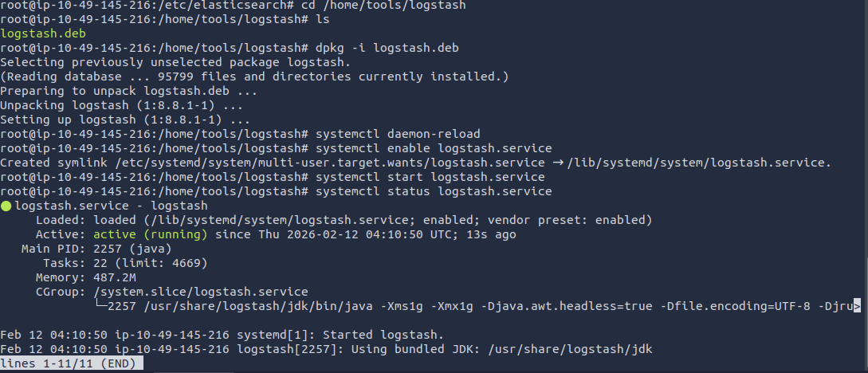Click the pager status "lines 1-11/11 (END)"
This screenshot has width=868, height=373.
point(72,363)
